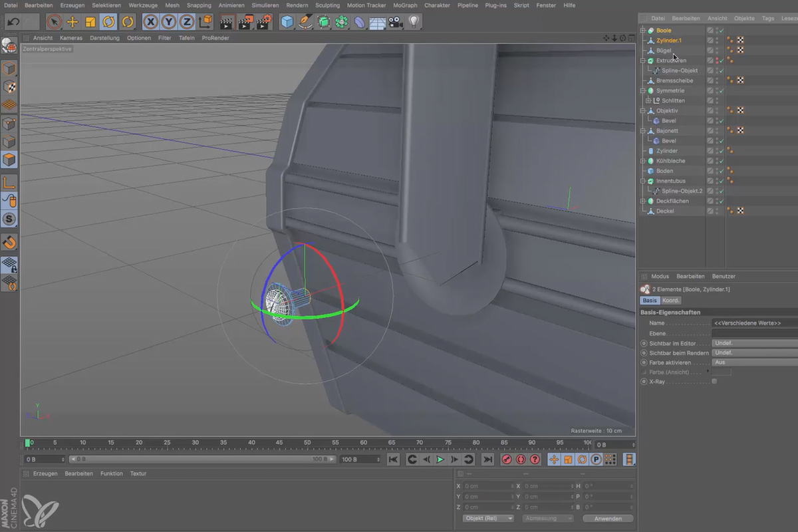Toggle Autokeying red button
This screenshot has height=532, width=798.
coord(521,460)
